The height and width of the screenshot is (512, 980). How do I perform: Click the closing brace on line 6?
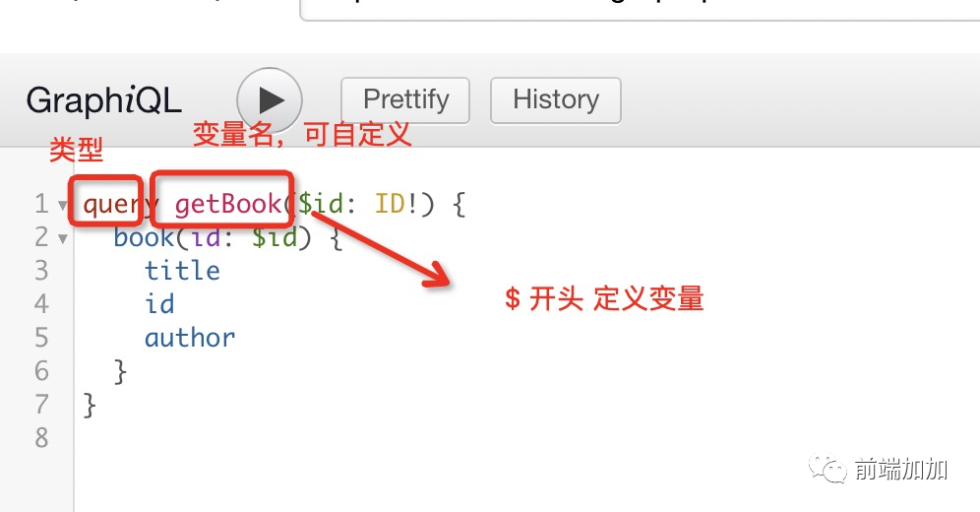point(121,372)
